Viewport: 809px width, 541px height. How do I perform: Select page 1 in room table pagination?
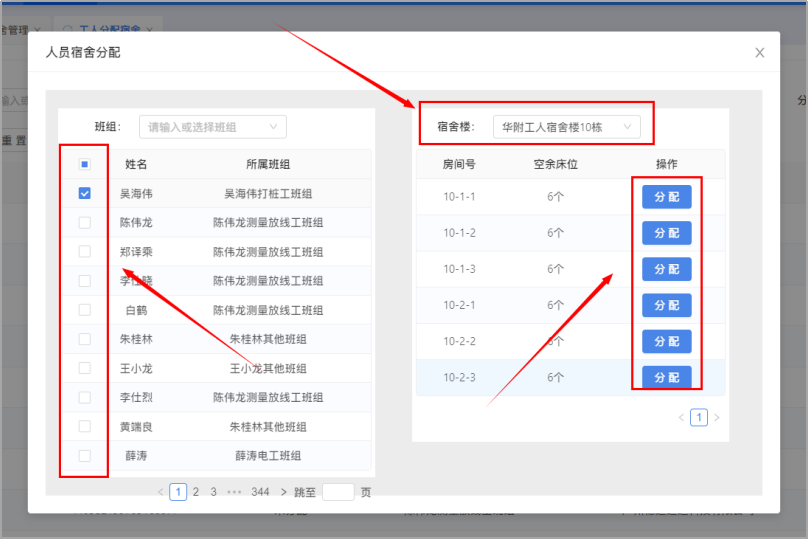pos(699,417)
